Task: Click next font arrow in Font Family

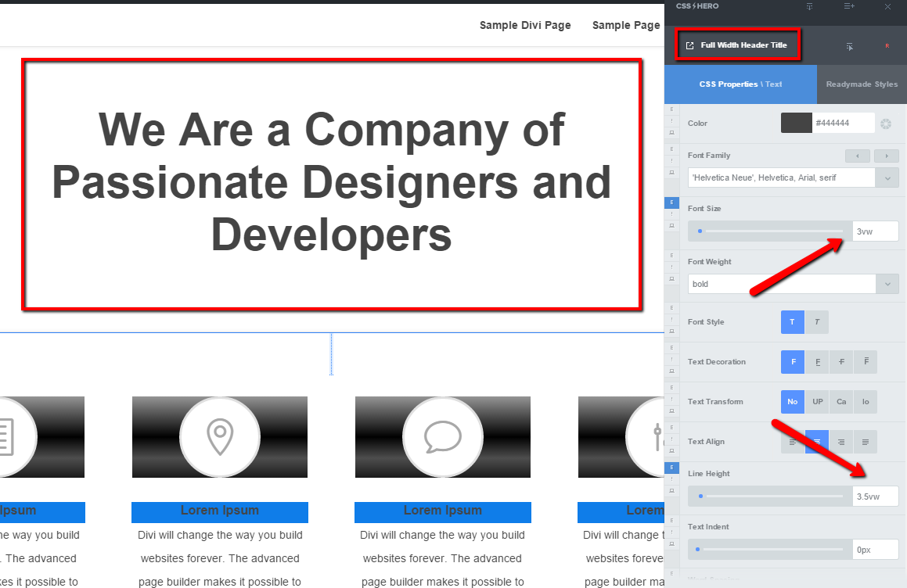Action: 886,156
